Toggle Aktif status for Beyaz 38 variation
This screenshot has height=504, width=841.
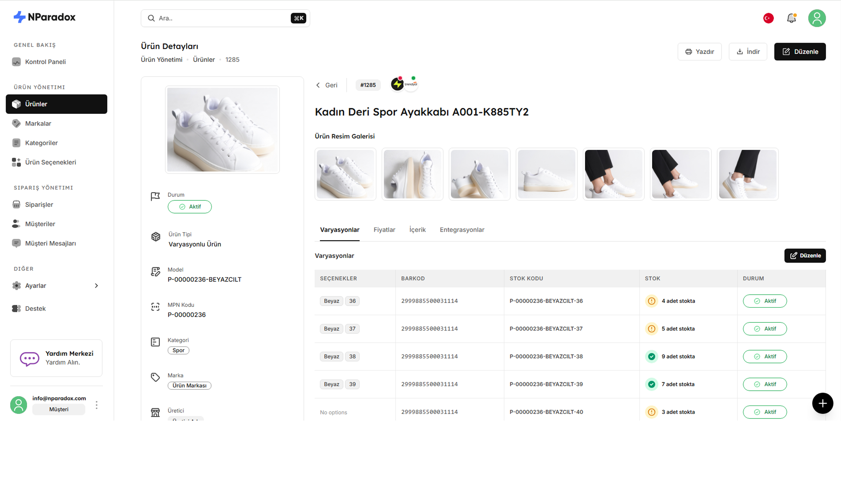coord(764,356)
